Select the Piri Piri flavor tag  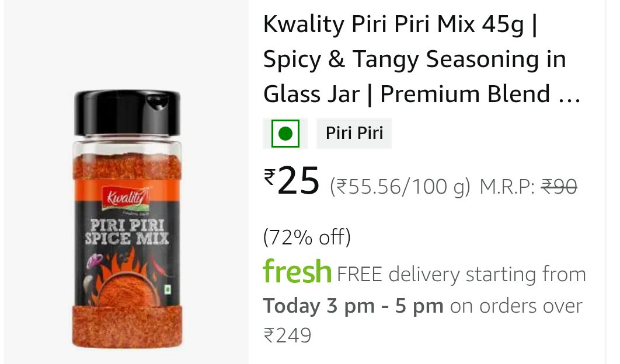point(354,133)
